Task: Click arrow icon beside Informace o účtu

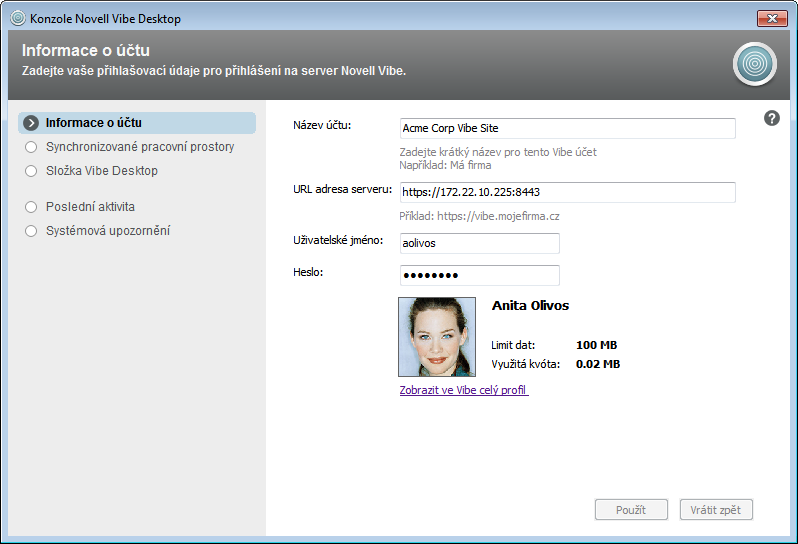Action: pos(32,123)
